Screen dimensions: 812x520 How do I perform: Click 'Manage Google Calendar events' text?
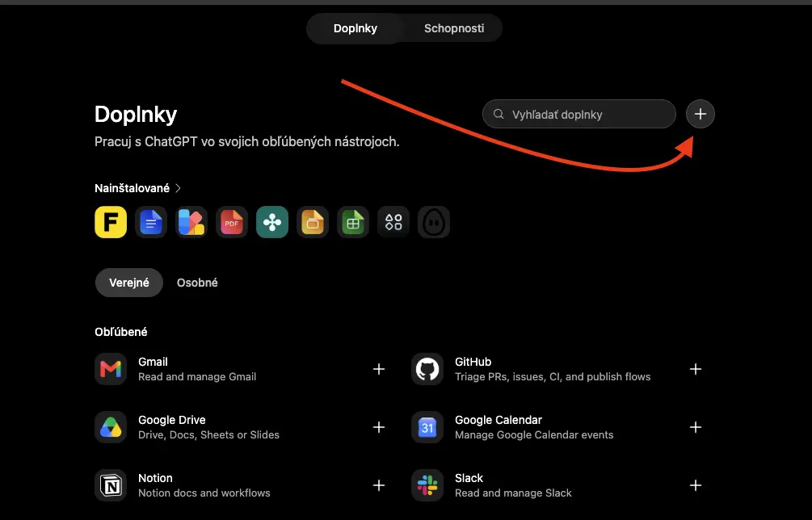coord(534,434)
